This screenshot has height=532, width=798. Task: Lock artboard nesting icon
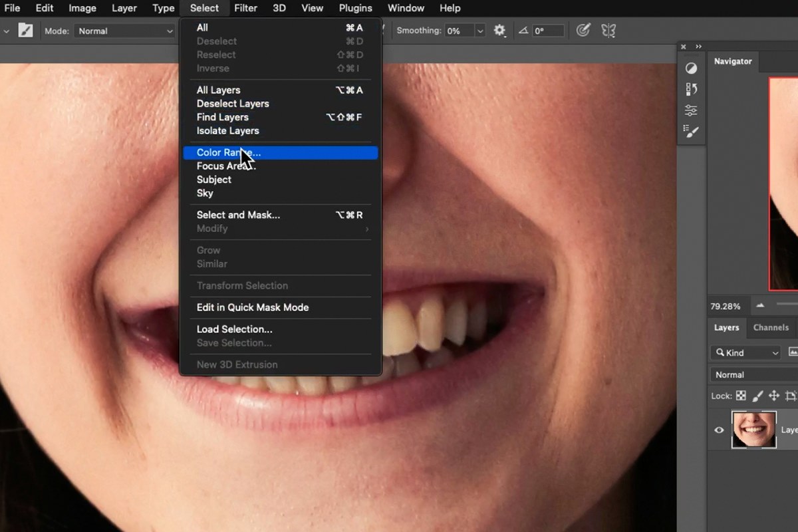point(791,396)
